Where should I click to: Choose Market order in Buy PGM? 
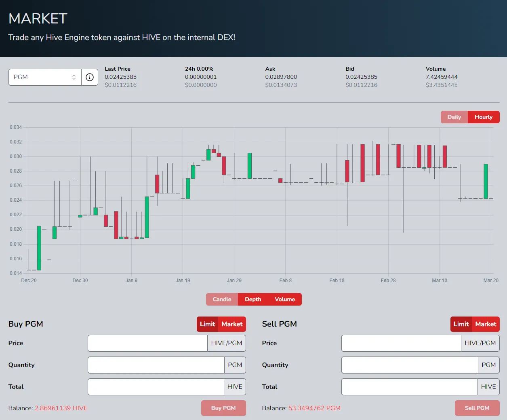click(x=232, y=324)
